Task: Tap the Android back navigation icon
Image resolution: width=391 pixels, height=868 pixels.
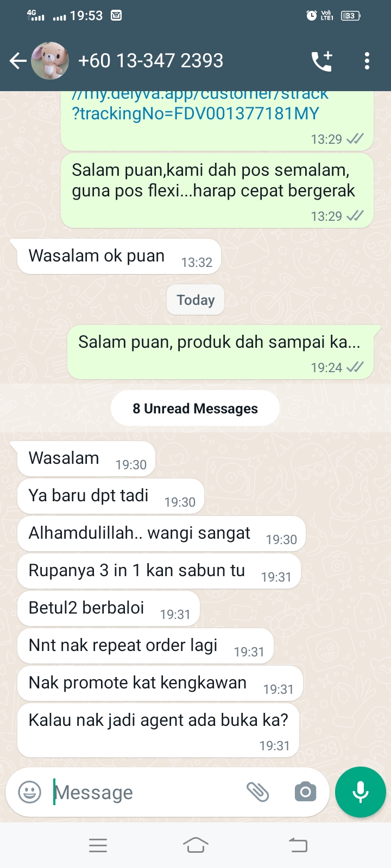Action: pyautogui.click(x=298, y=845)
